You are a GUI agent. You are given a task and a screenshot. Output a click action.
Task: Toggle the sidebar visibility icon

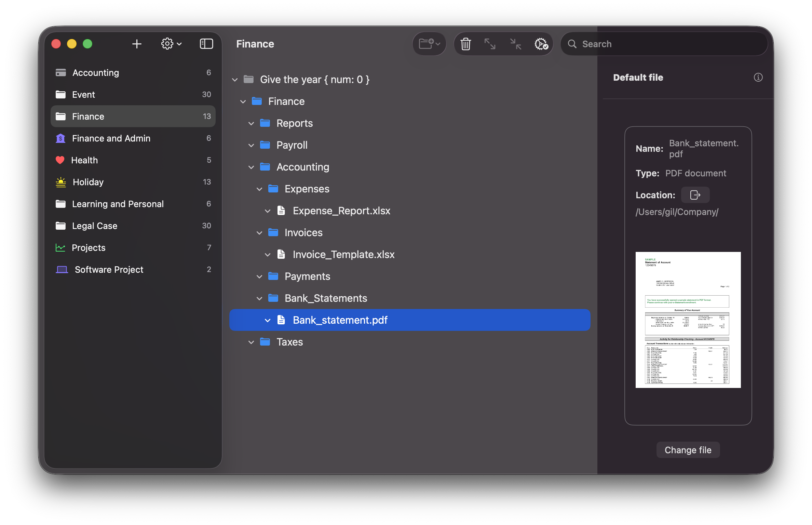click(206, 44)
